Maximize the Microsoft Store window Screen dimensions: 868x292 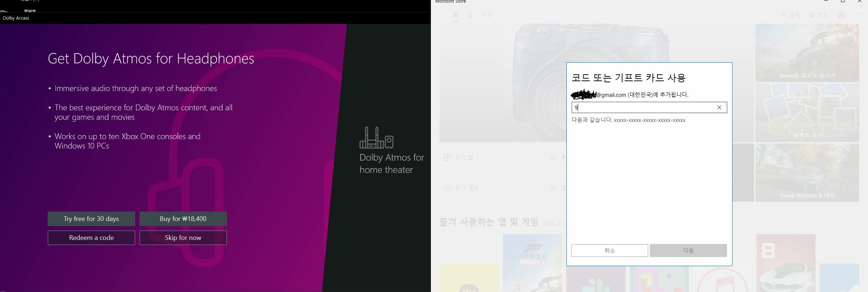(x=843, y=2)
